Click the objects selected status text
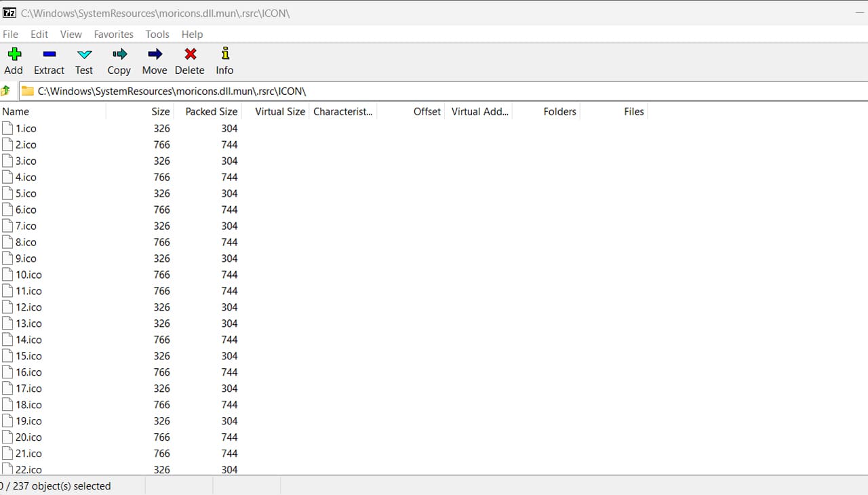Screen dimensions: 868x495 pyautogui.click(x=56, y=486)
